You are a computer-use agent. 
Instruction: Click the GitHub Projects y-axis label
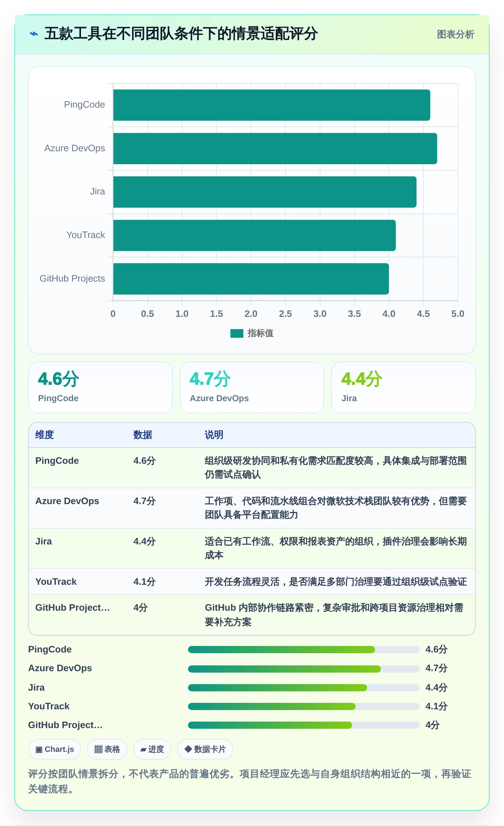[72, 279]
